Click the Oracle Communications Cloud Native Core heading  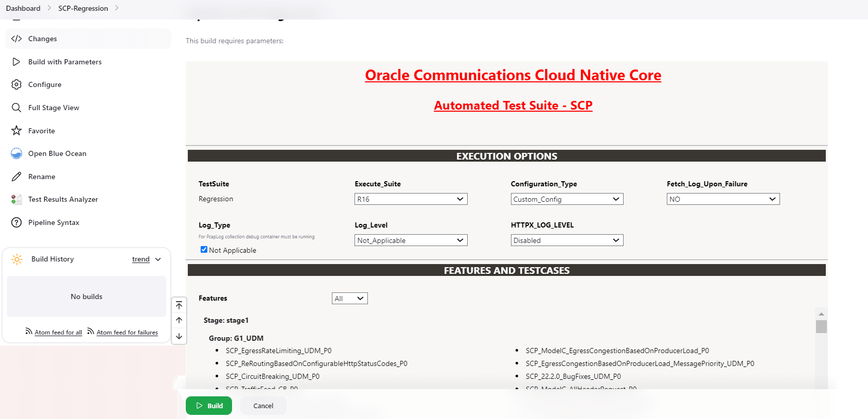click(513, 75)
